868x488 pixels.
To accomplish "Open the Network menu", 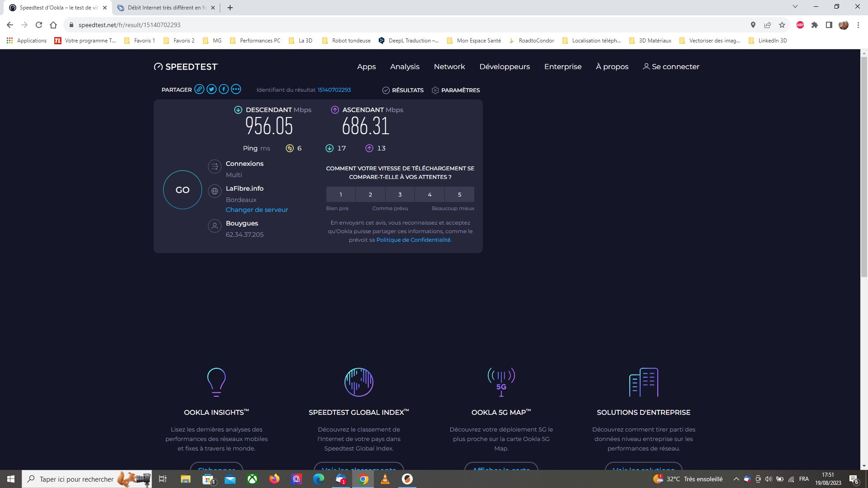I will point(449,66).
